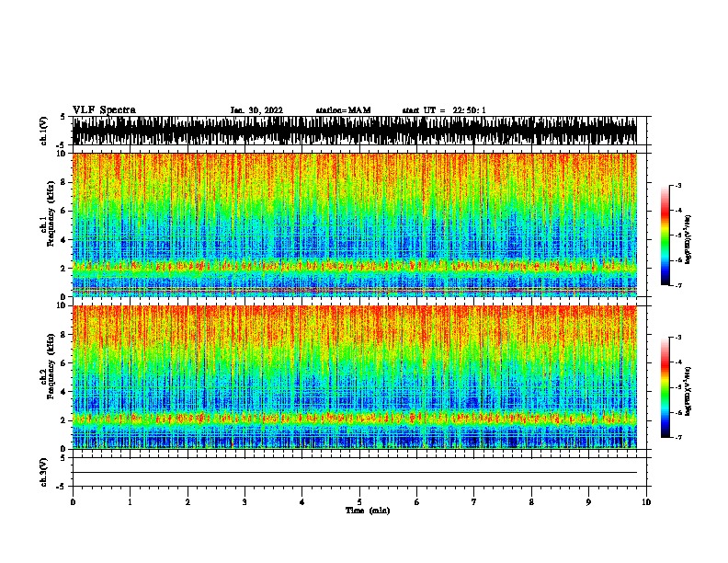Click the time axis tick label "0"
This screenshot has width=728, height=563.
click(73, 502)
